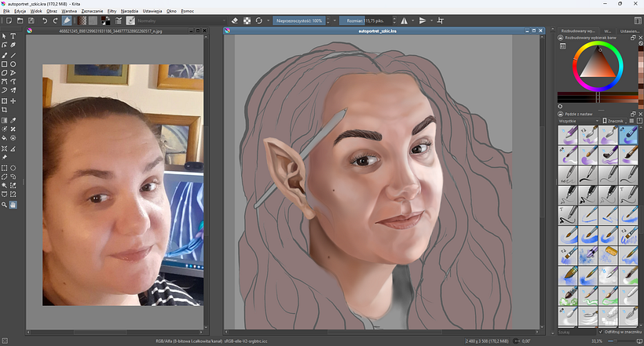644x346 pixels.
Task: Select the Ellipse tool
Action: 13,64
